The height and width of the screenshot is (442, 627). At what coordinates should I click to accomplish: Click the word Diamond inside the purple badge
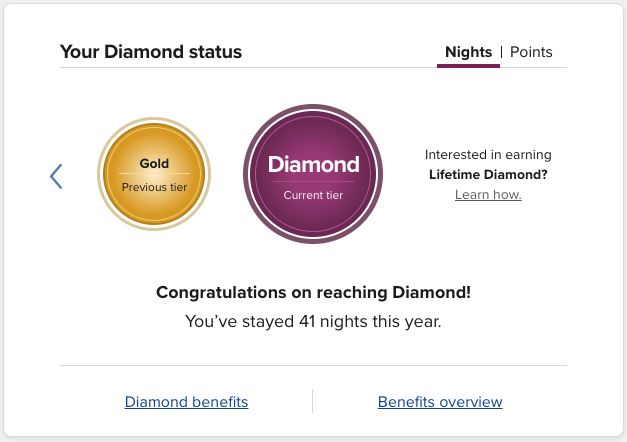313,164
